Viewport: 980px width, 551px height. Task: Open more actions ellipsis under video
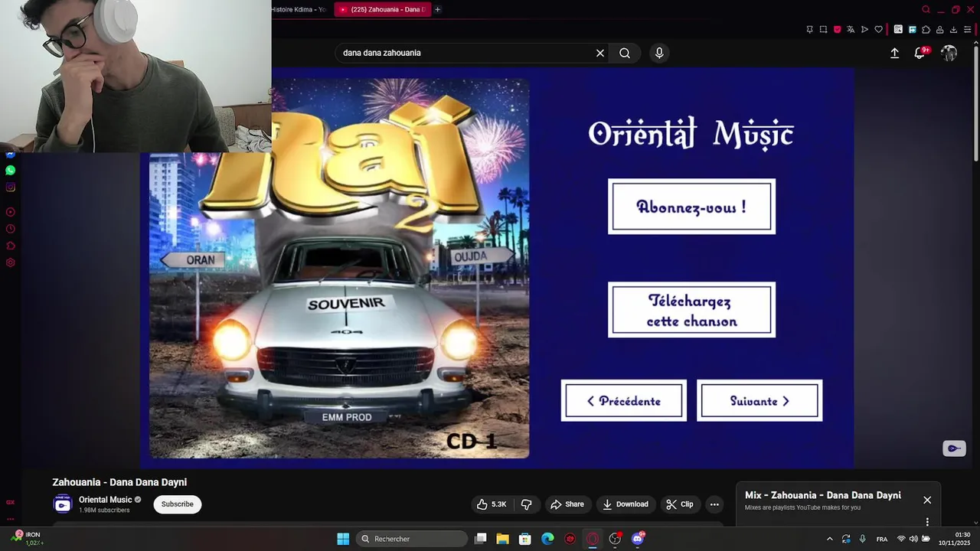point(714,504)
